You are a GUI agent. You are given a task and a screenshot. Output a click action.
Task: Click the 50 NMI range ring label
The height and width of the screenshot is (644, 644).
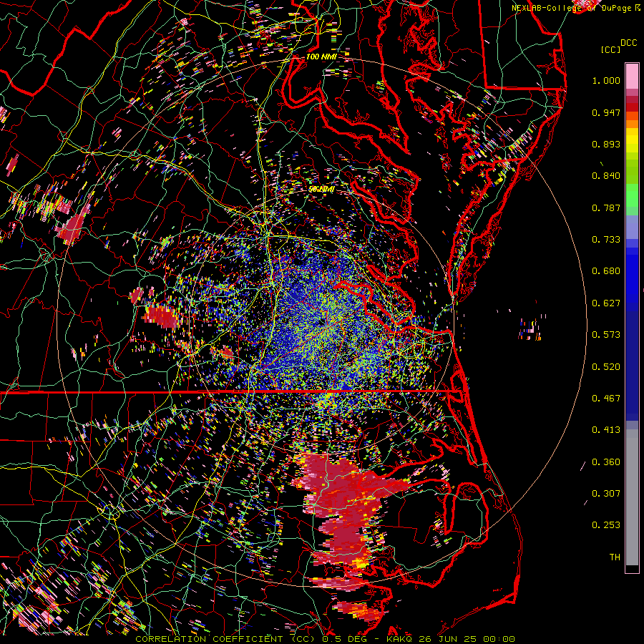tap(321, 190)
